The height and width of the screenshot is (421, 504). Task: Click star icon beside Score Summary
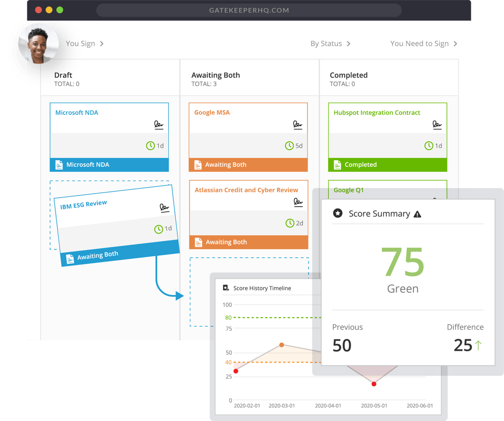click(x=338, y=213)
